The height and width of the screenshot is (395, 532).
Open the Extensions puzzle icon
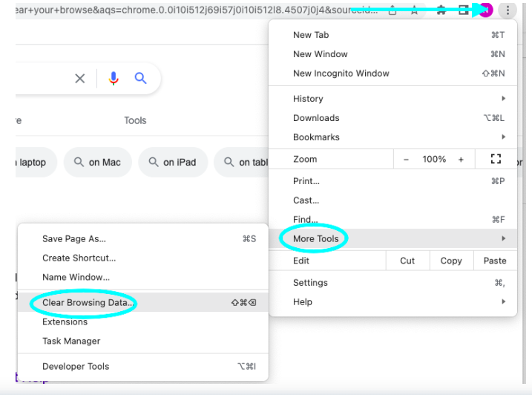click(441, 10)
